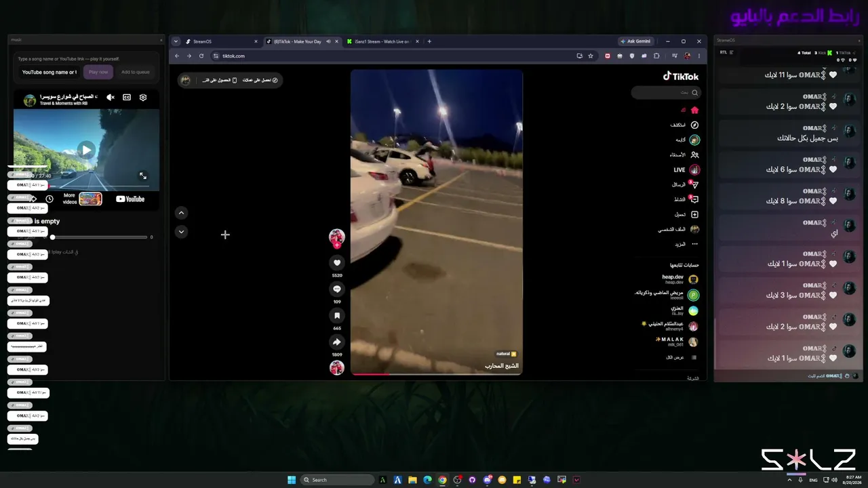Focus the TikTok search field

(x=666, y=92)
